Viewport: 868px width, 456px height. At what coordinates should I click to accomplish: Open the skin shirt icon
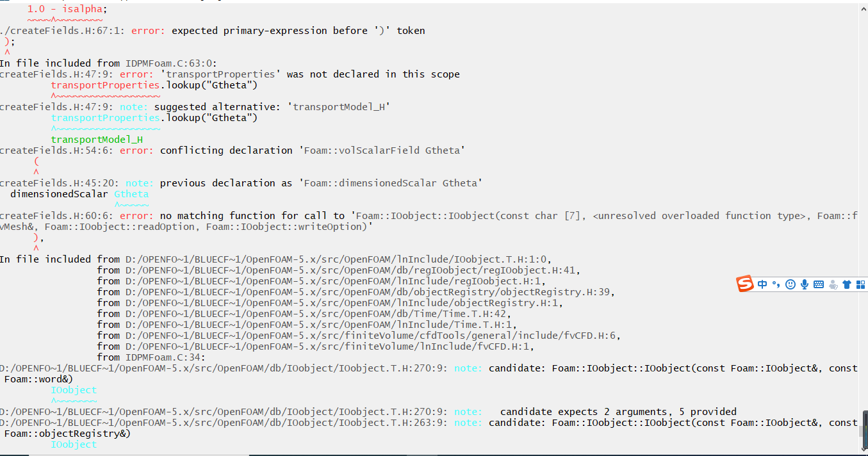846,285
